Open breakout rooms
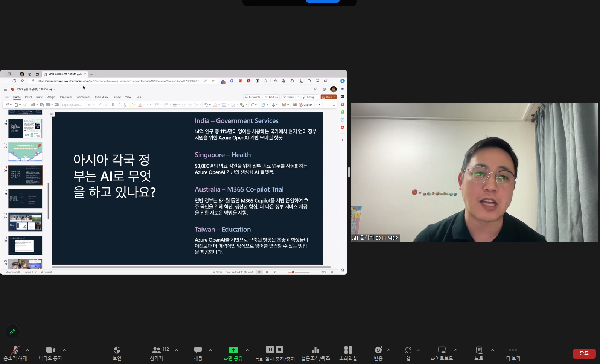 [348, 353]
